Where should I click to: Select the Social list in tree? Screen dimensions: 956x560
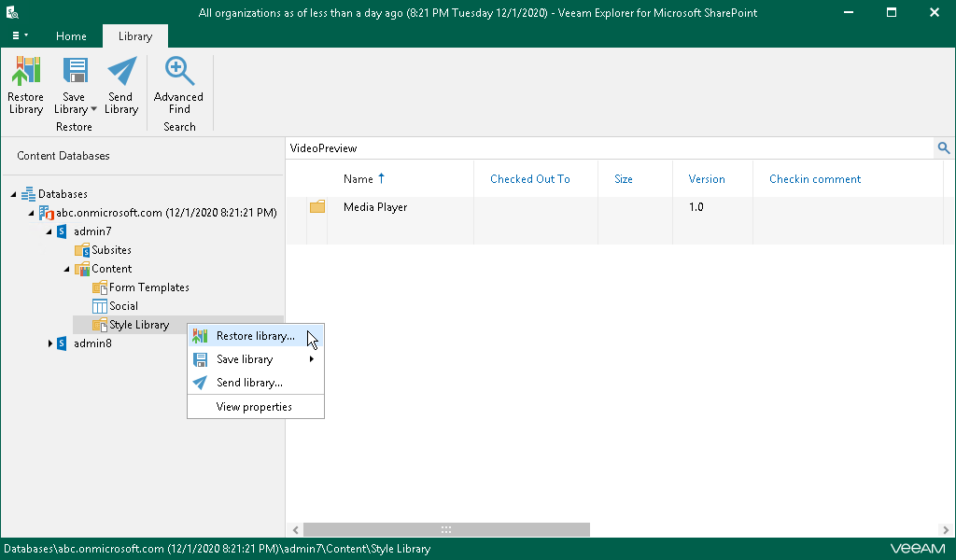(x=123, y=306)
